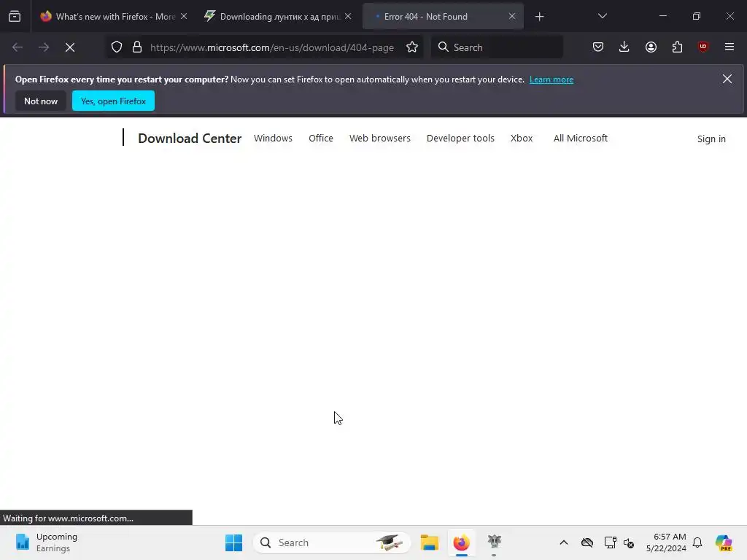Viewport: 747px width, 560px height.
Task: Choose the 'Not now' button
Action: point(41,101)
